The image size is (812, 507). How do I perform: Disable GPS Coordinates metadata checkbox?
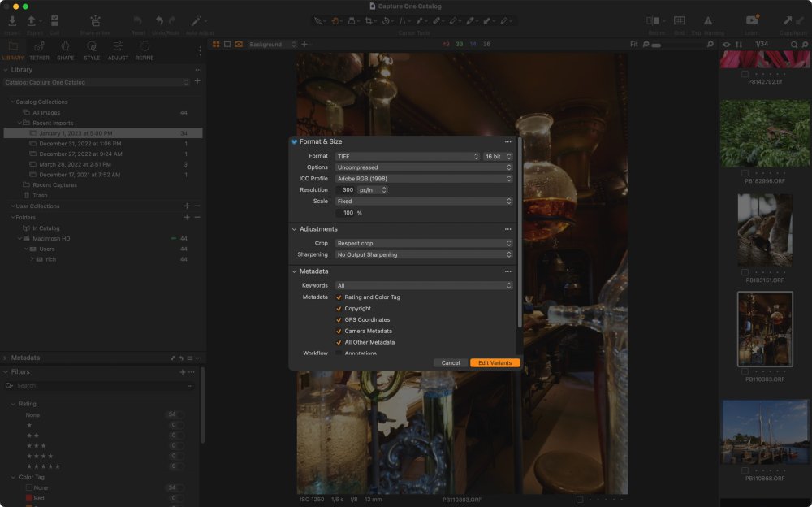tap(339, 320)
